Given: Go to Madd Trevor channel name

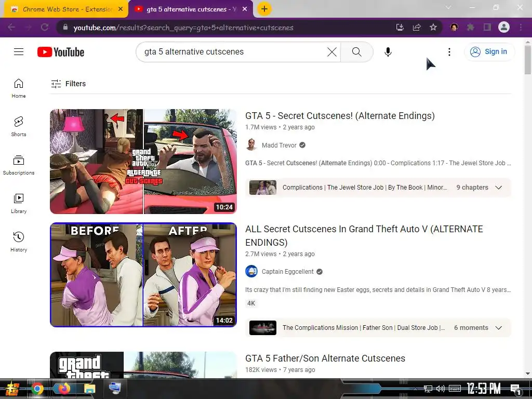Looking at the screenshot, I should 279,145.
